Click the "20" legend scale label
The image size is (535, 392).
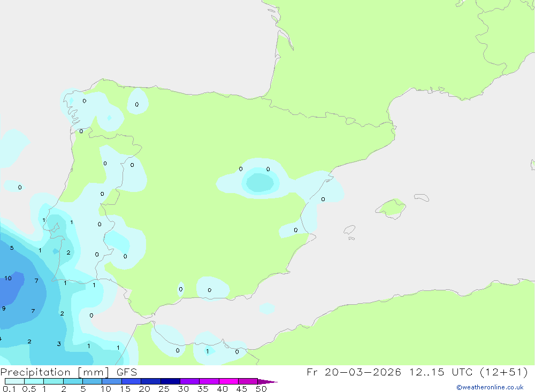coord(144,389)
